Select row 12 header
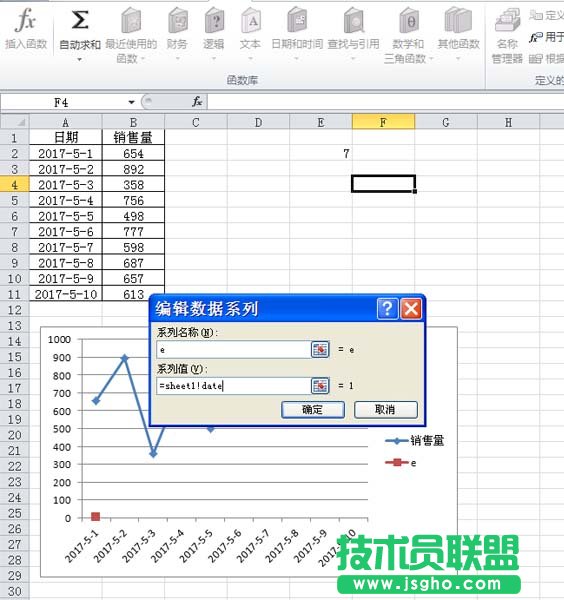This screenshot has width=564, height=600. pos(15,310)
